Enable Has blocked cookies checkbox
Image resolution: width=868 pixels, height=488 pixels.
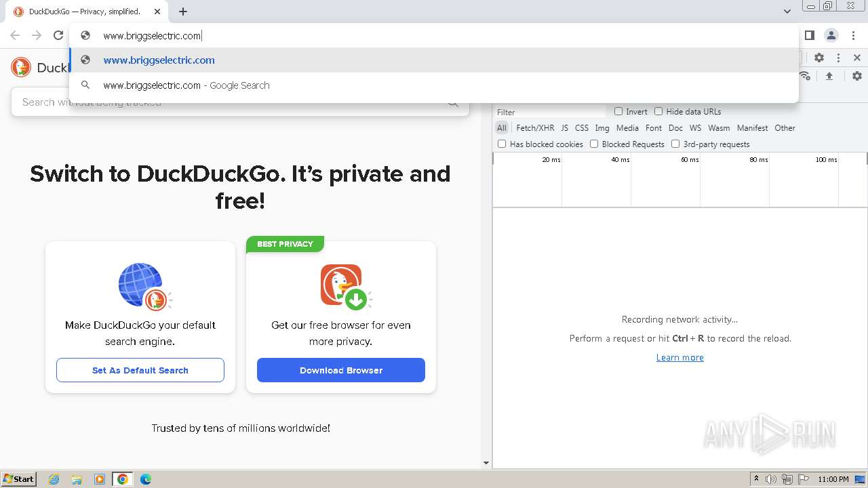502,144
